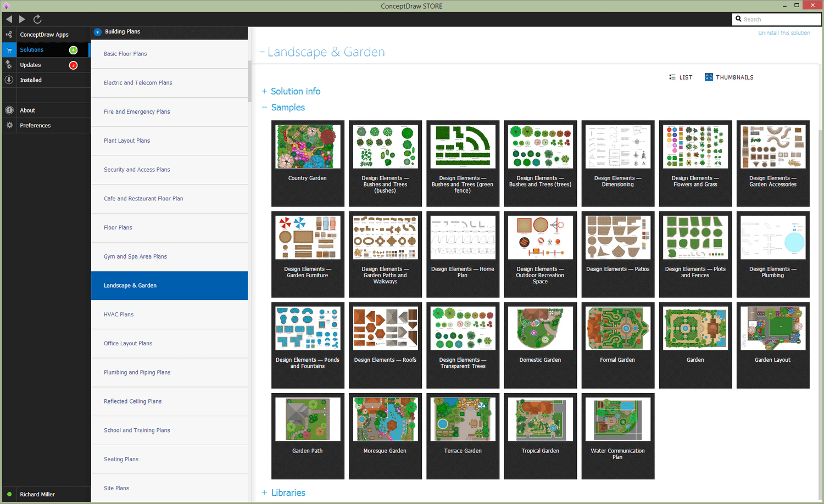
Task: Click the Solutions cart icon
Action: point(9,50)
